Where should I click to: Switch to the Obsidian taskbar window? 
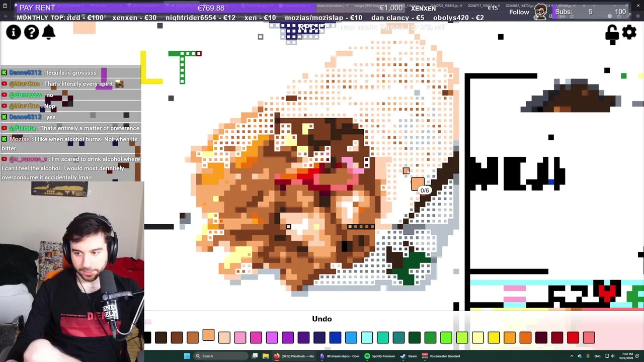[340, 356]
